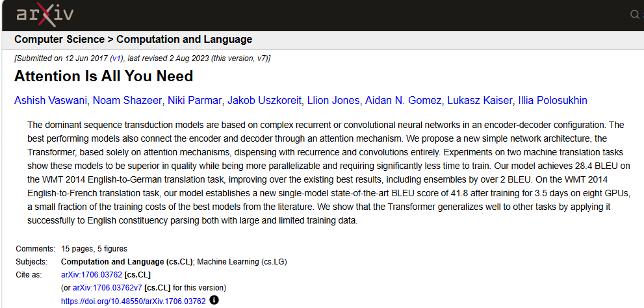Click the Computation and Language breadcrumb
Viewport: 644px width, 308px height.
(x=185, y=40)
